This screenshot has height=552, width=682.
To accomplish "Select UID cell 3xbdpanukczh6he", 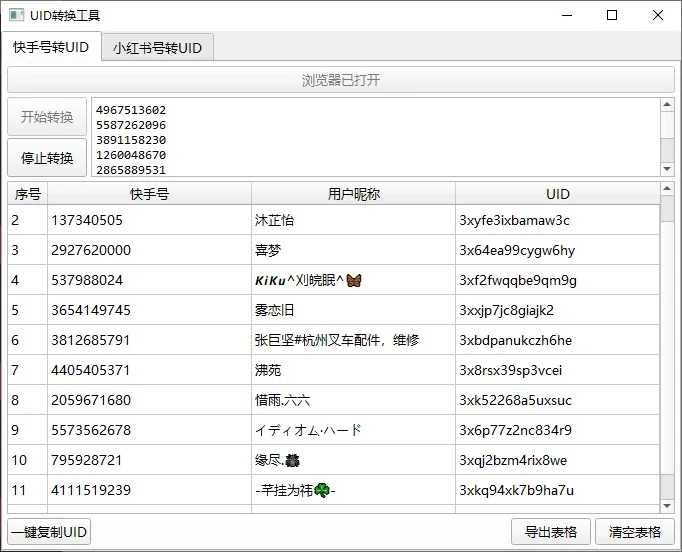I will 558,340.
